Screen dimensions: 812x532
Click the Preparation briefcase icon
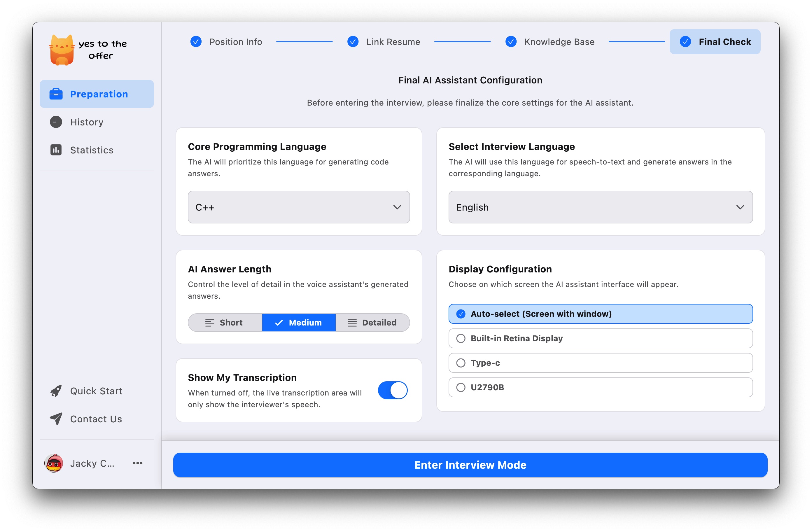[x=56, y=94]
